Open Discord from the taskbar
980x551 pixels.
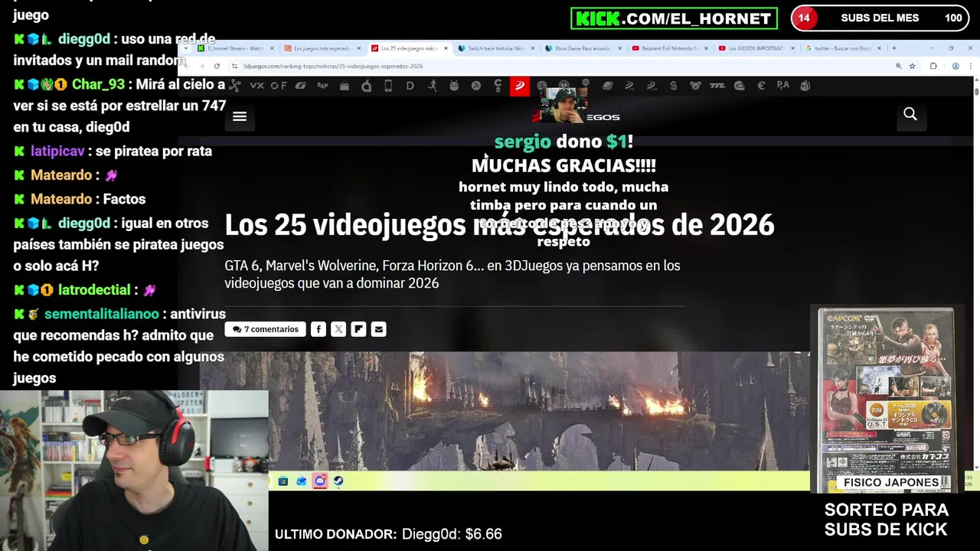320,481
